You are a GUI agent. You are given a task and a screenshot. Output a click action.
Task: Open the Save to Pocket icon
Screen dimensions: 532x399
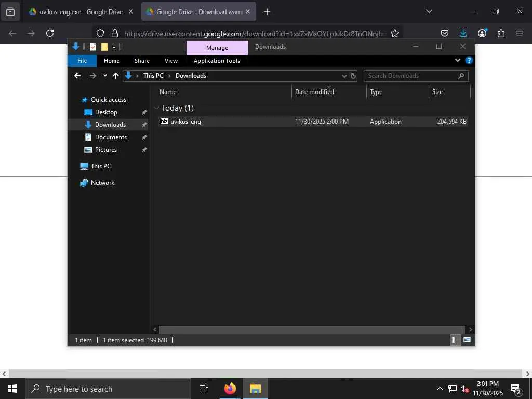(445, 33)
